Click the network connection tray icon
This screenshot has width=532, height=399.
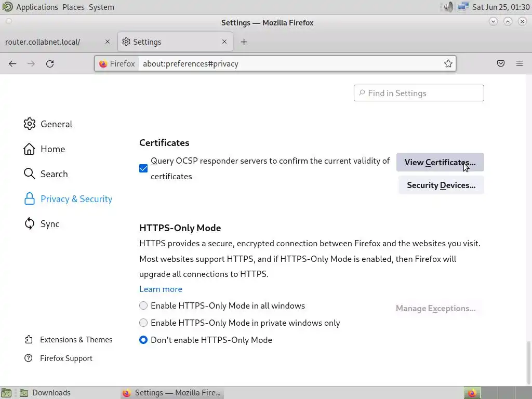[463, 7]
